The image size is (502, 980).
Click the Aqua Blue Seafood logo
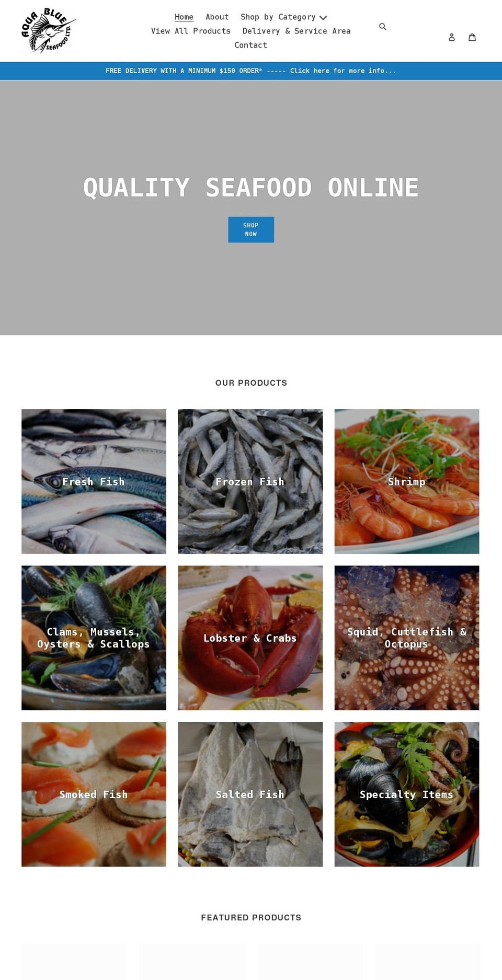point(49,30)
